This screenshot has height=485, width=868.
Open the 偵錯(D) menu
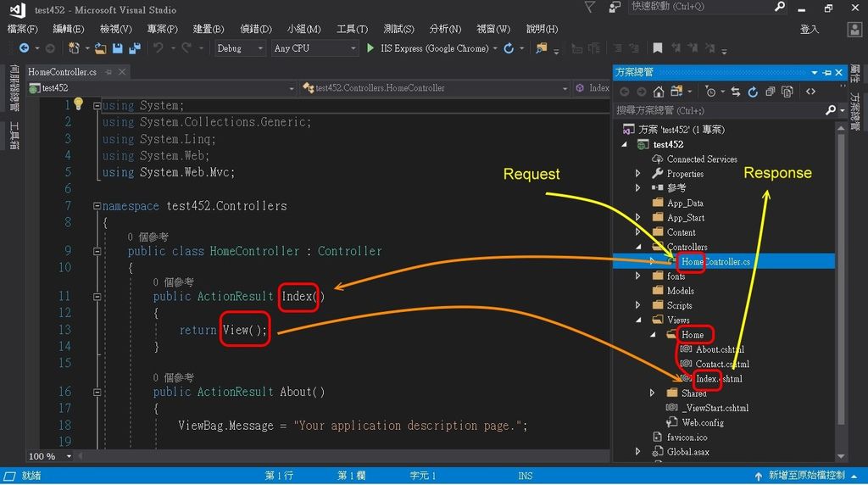(255, 29)
